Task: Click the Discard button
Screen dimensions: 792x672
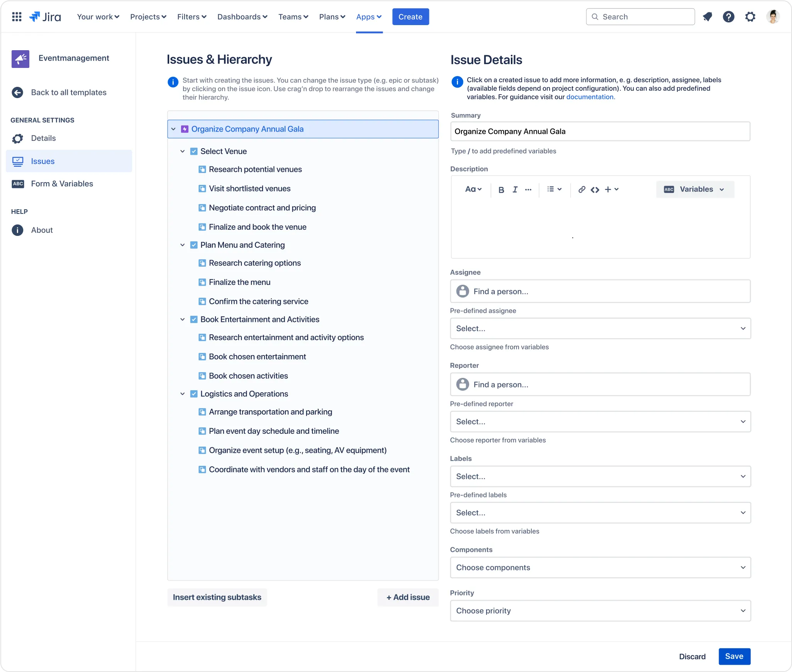Action: tap(692, 657)
